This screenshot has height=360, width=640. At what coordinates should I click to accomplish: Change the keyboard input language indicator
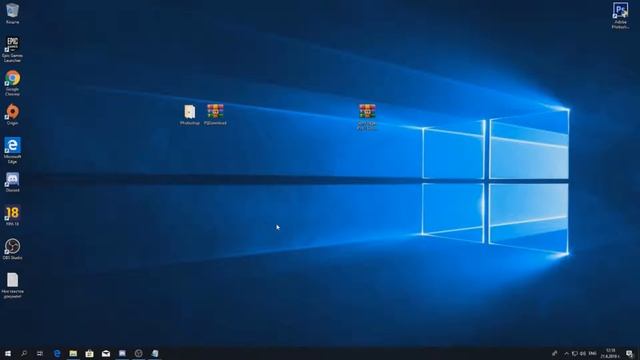(x=592, y=353)
